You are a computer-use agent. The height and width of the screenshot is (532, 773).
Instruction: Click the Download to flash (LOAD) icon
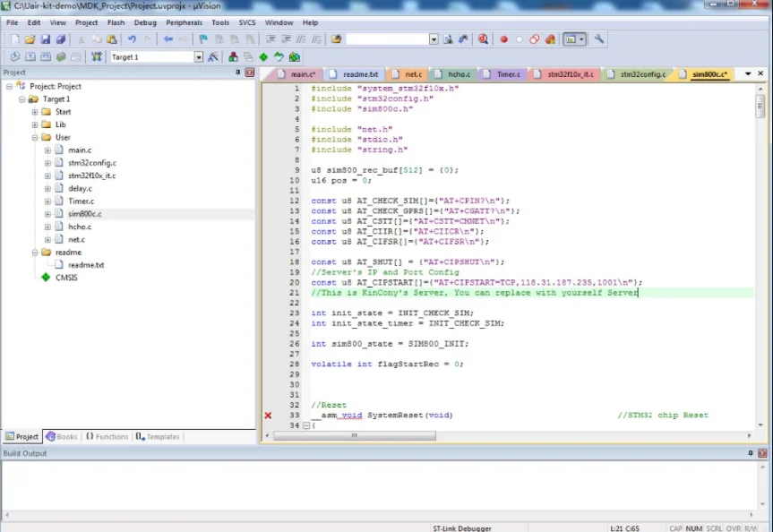click(97, 57)
